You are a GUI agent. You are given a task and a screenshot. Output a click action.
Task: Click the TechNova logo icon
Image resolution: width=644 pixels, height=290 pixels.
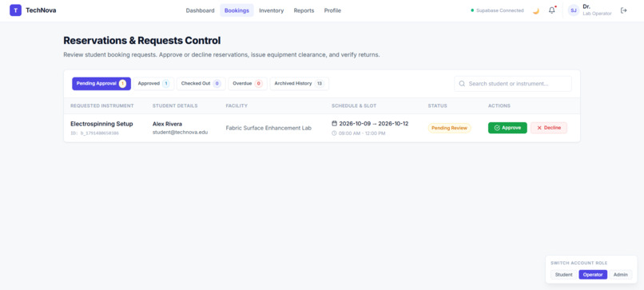16,10
